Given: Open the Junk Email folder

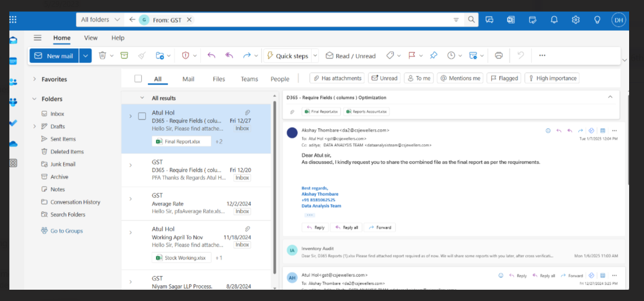Looking at the screenshot, I should [63, 164].
